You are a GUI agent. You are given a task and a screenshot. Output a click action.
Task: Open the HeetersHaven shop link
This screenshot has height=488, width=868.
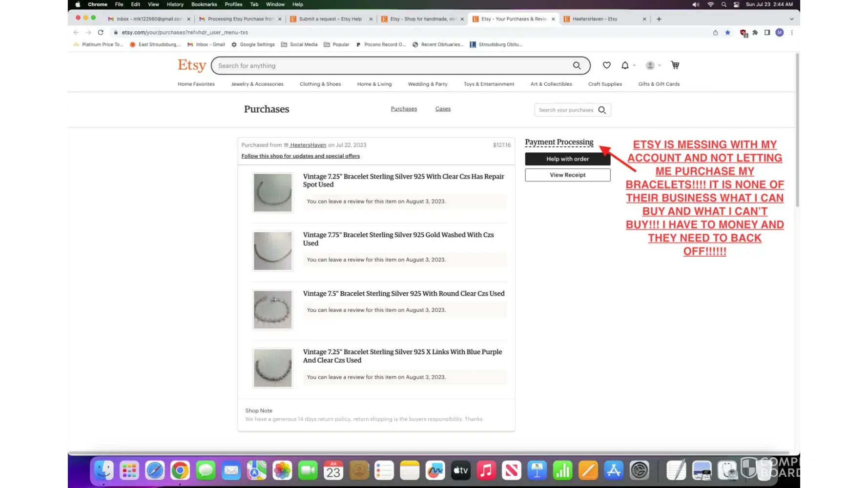coord(308,145)
